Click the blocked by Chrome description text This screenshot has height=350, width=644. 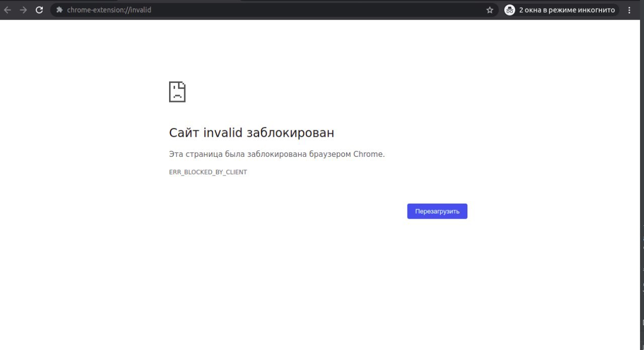pyautogui.click(x=277, y=154)
